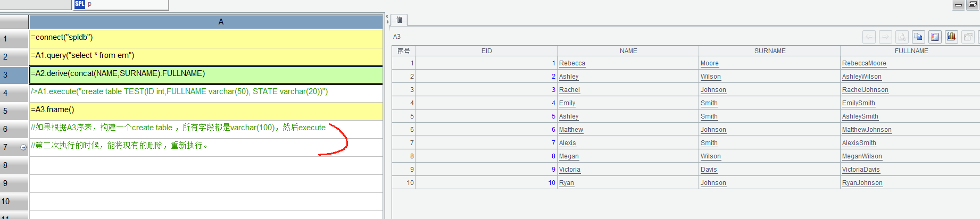This screenshot has height=219, width=980.
Task: Click the forward arrow in value panel
Action: click(885, 37)
